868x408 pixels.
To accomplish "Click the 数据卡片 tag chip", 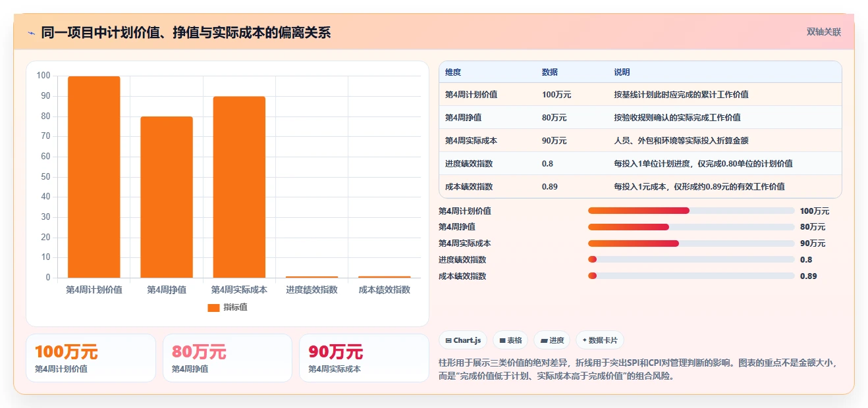I will pos(599,340).
